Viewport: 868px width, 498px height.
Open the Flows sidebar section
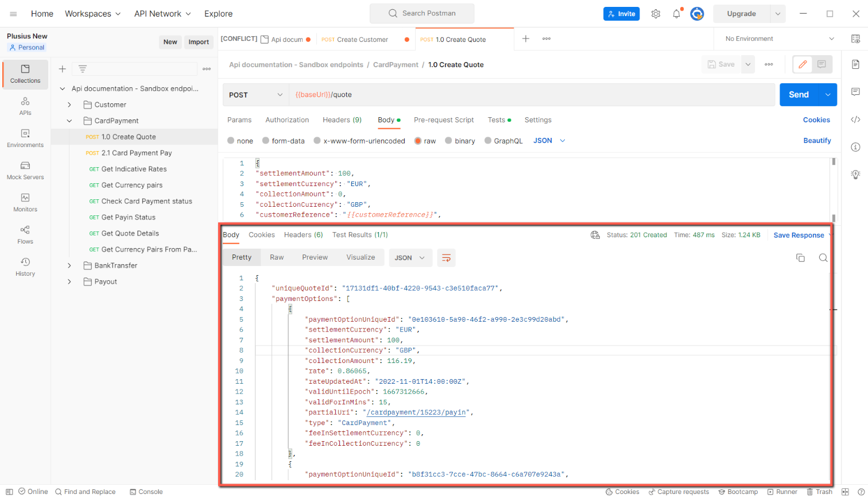tap(25, 235)
